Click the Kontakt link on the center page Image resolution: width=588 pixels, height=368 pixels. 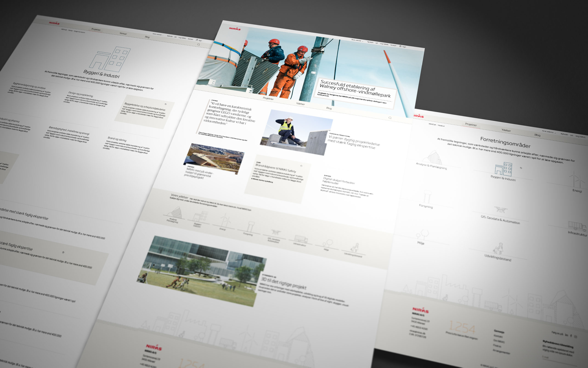[x=393, y=45]
